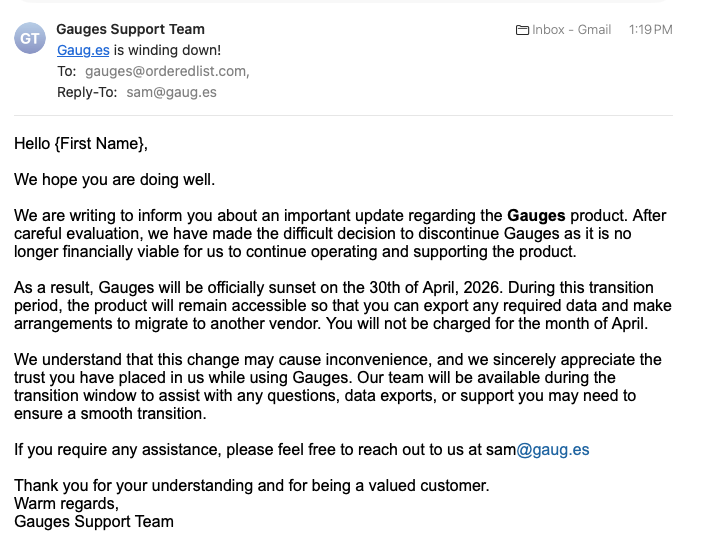Click the "Reply-To:" header label

point(87,92)
